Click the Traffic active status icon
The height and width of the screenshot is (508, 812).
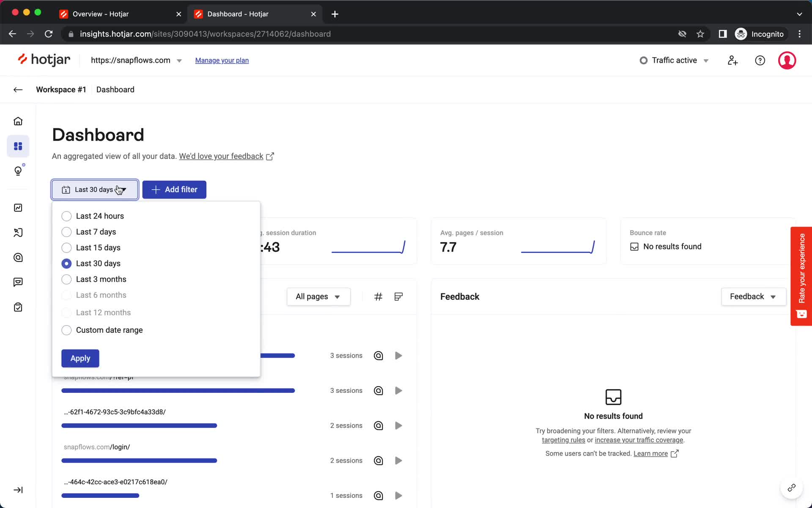pos(644,60)
